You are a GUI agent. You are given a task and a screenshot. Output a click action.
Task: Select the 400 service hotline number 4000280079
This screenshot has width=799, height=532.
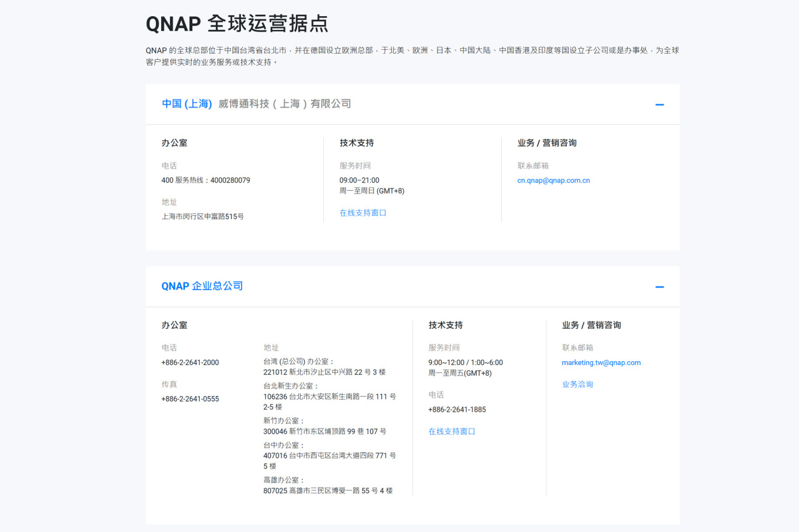click(x=230, y=180)
